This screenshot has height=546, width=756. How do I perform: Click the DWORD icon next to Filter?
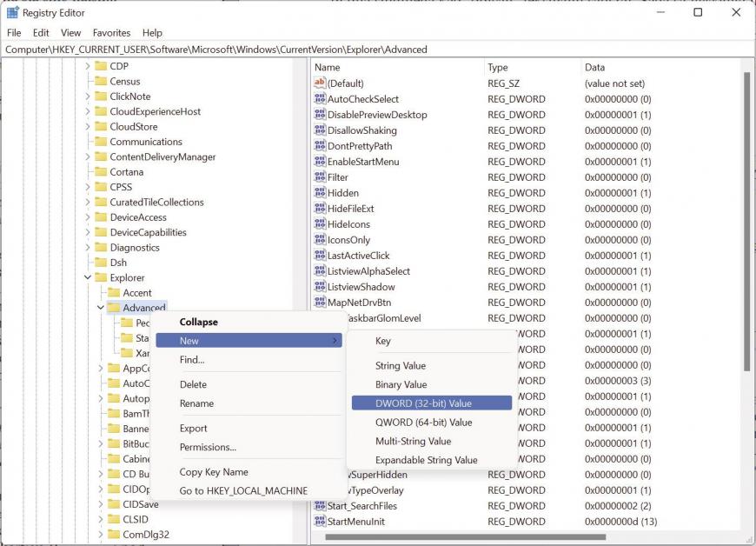(320, 177)
